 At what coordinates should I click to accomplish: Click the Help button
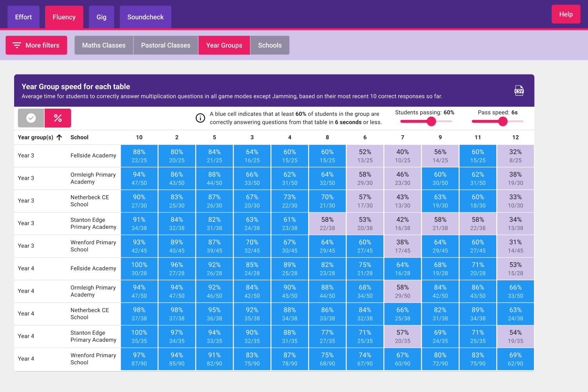tap(566, 14)
